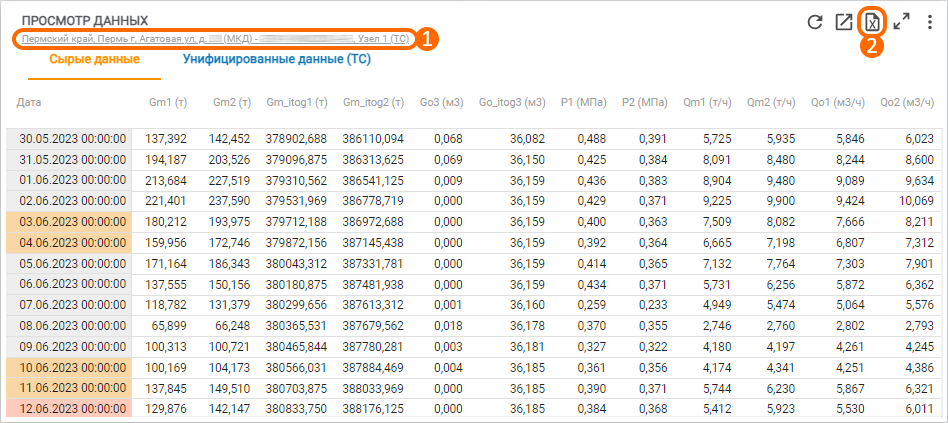Click Qo1 cell value 5,530
The width and height of the screenshot is (948, 423).
849,409
